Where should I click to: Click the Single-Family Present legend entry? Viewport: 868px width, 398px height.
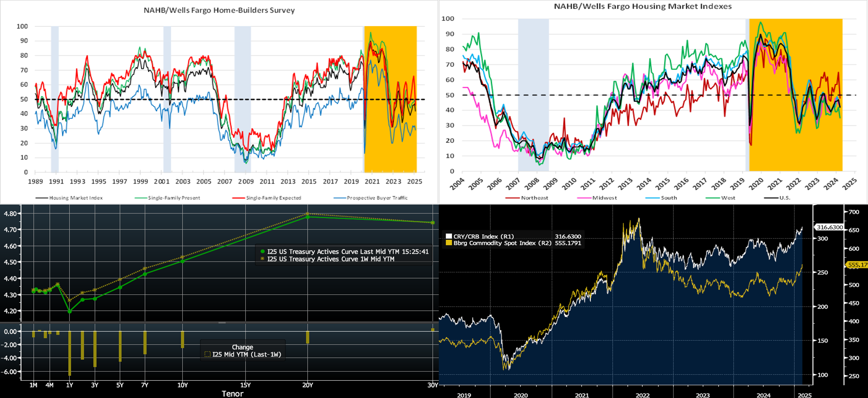coord(174,198)
